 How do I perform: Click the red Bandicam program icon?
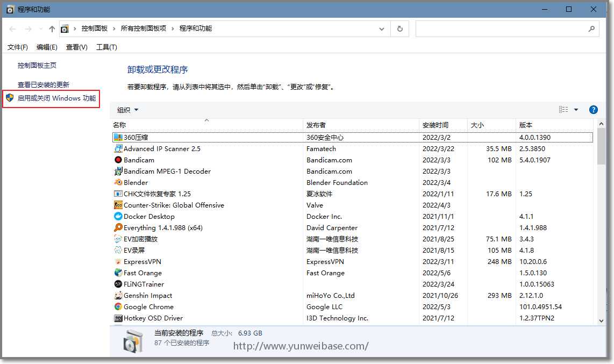point(118,160)
